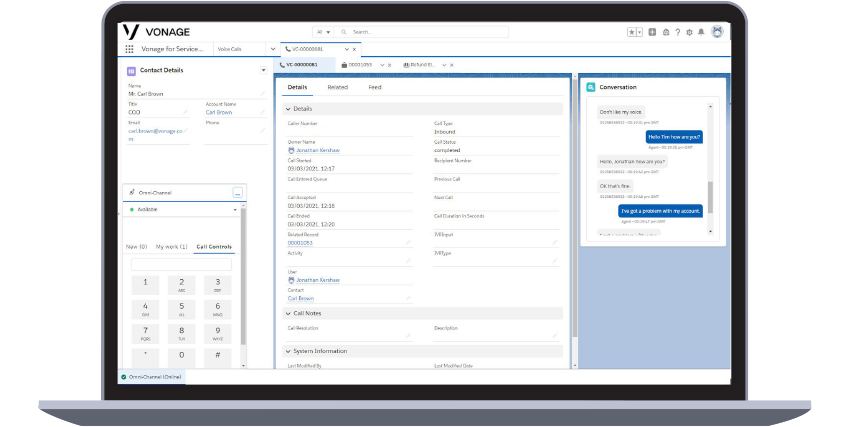The height and width of the screenshot is (427, 850).
Task: Open Jonathan Kershaw owner name link
Action: [x=316, y=150]
